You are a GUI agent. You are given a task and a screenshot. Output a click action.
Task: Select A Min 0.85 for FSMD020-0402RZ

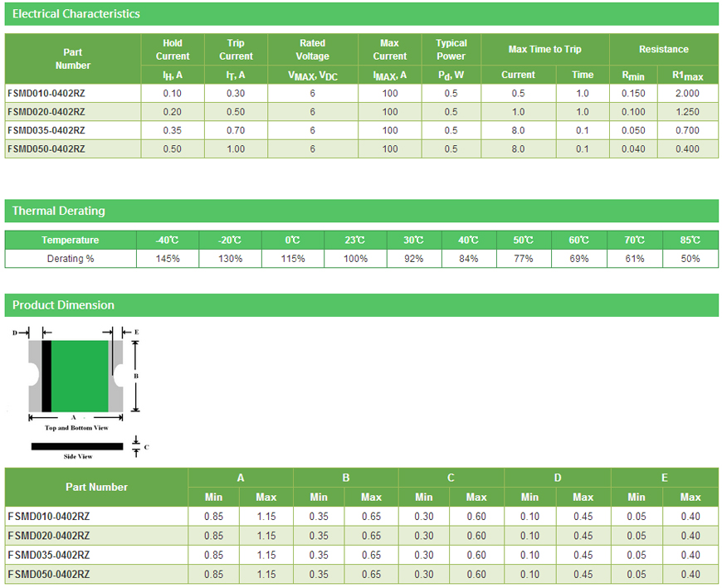[x=213, y=536]
